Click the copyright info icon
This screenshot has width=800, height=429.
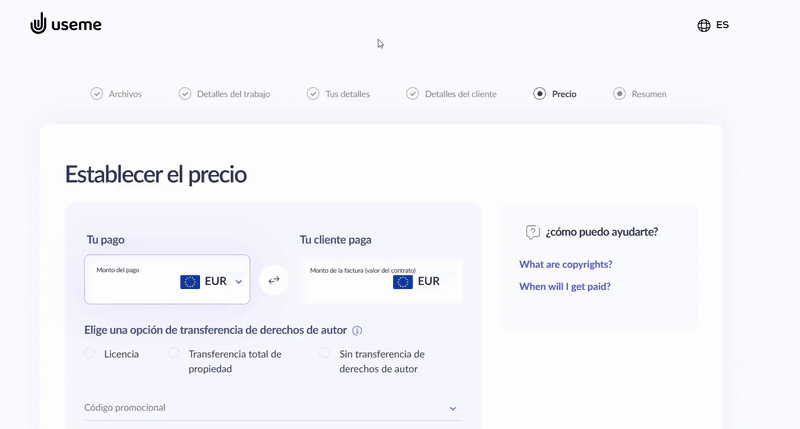point(357,331)
